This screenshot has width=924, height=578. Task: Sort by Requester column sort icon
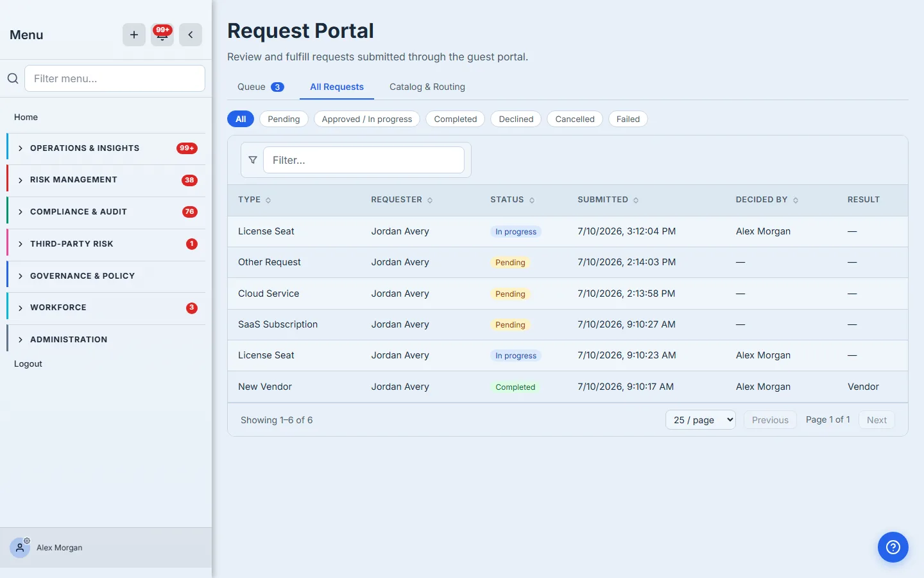click(430, 200)
